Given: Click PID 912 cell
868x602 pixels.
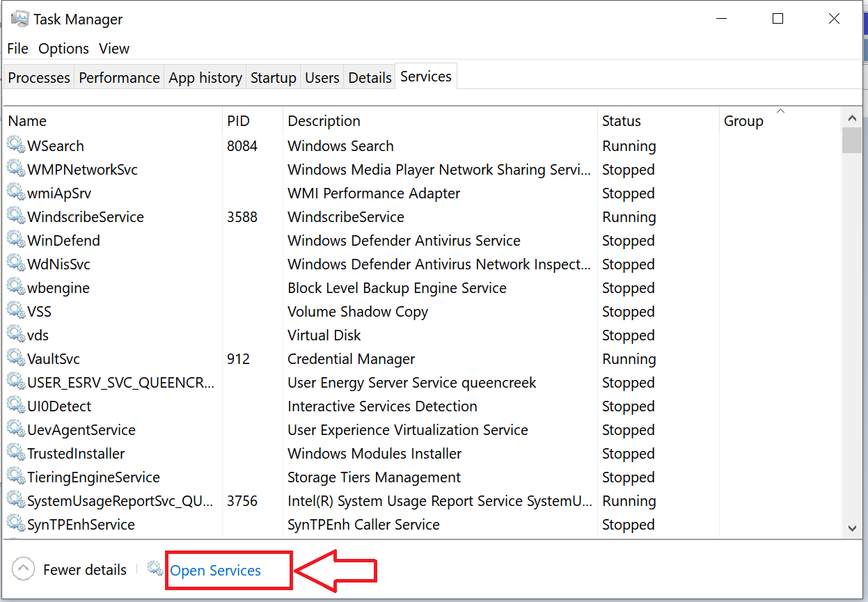Looking at the screenshot, I should (238, 359).
